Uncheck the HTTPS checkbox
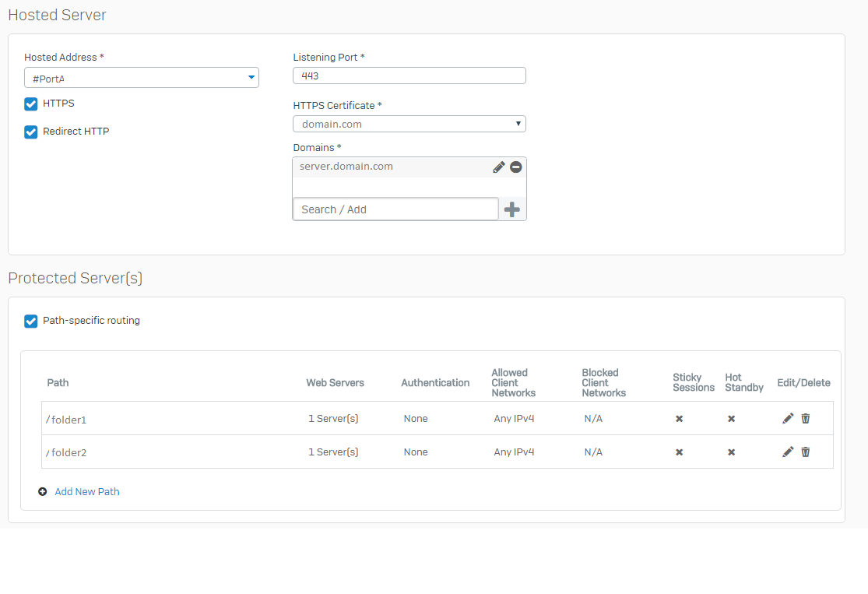The width and height of the screenshot is (868, 594). click(31, 104)
